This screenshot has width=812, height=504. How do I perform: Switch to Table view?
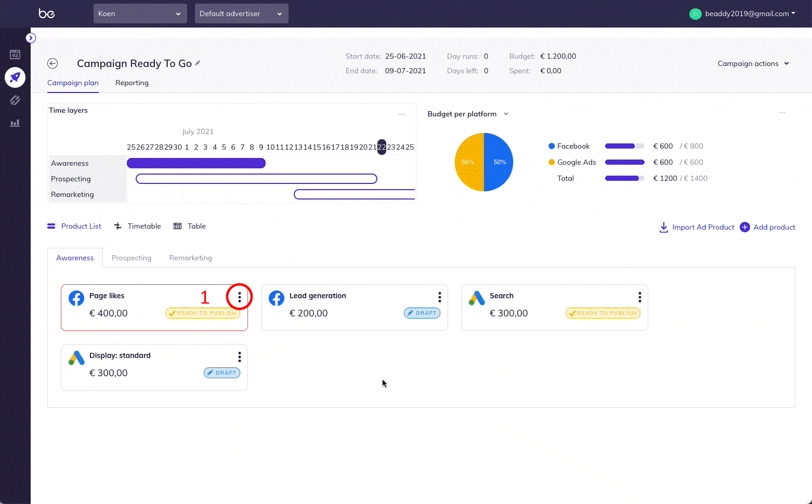pyautogui.click(x=190, y=226)
